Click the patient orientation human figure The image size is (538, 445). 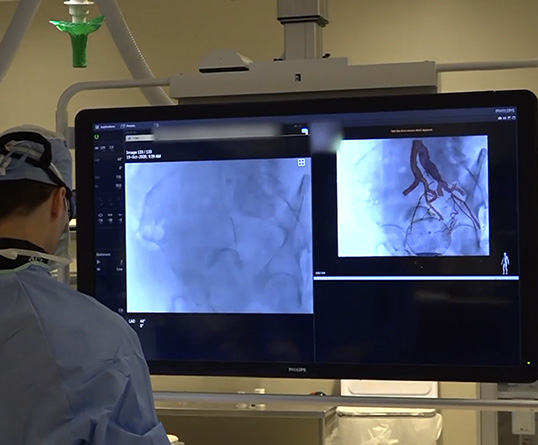pos(505,264)
